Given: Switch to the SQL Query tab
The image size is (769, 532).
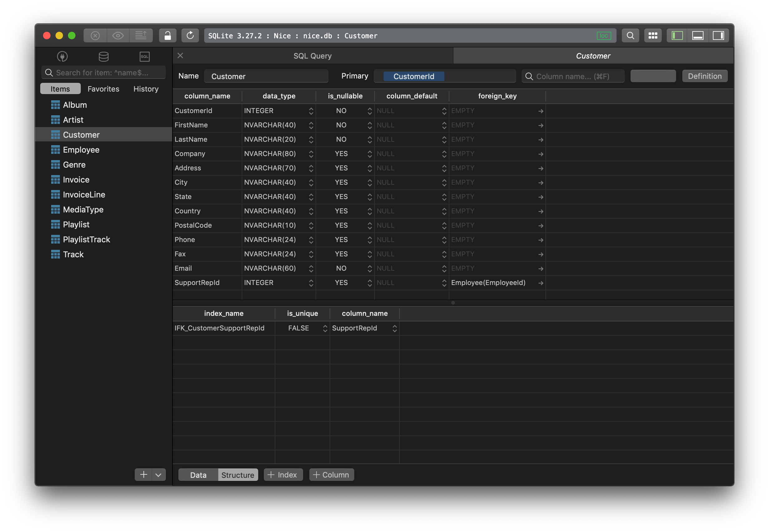Looking at the screenshot, I should (x=312, y=56).
